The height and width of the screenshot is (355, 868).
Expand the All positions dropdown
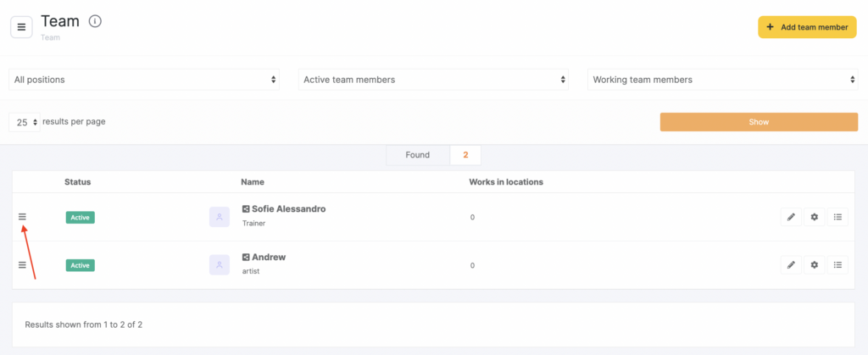[145, 80]
